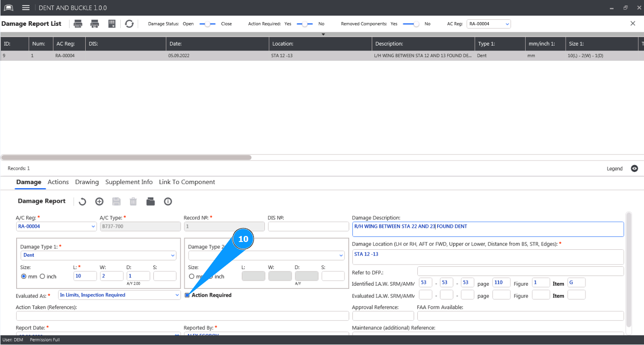Screen dimensions: 644x345
Task: Open the folder icon in the Damage Report toolbar
Action: click(x=151, y=201)
